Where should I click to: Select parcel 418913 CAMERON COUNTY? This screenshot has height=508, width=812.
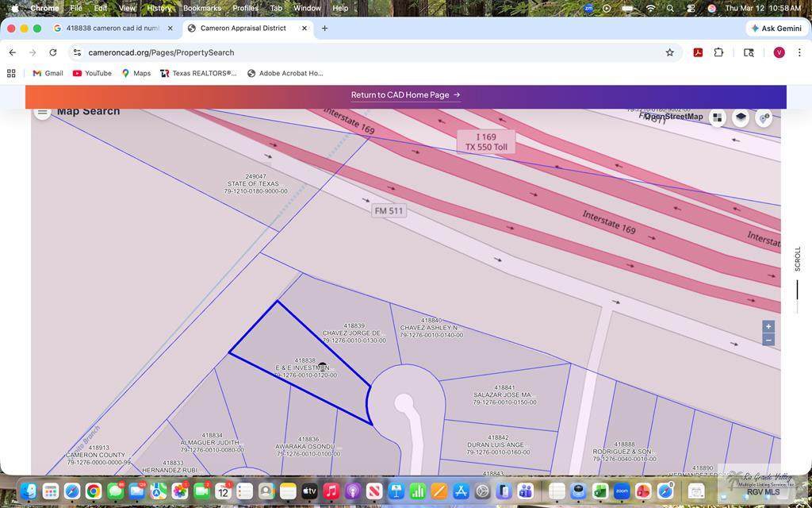pyautogui.click(x=98, y=455)
